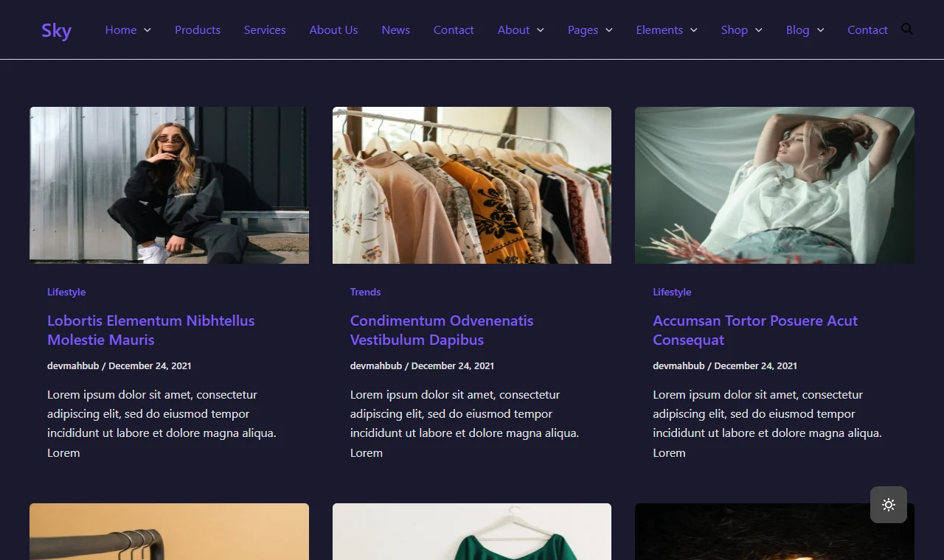Open post Accumsan Tortor Posuere Acut Consequat
The image size is (944, 560).
755,330
